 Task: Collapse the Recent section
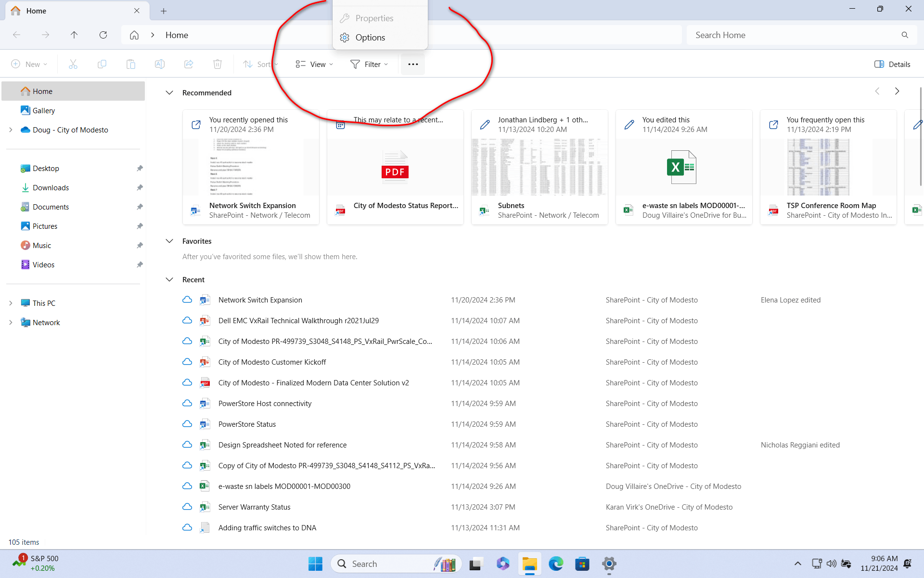click(x=169, y=279)
